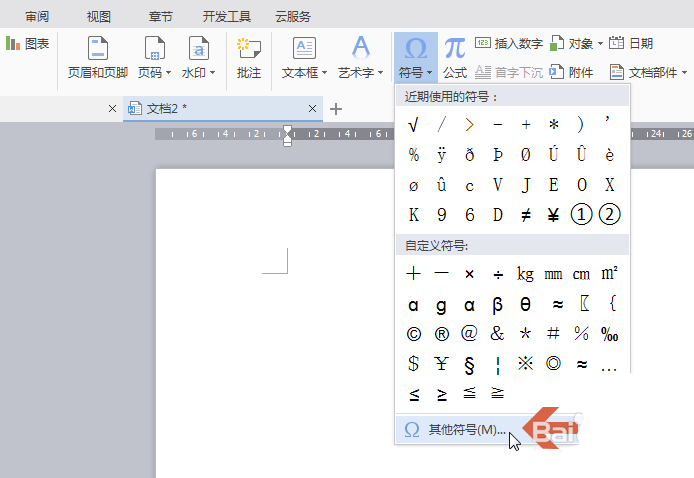The width and height of the screenshot is (694, 478).
Task: Insert the ◎ double circle symbol
Action: pyautogui.click(x=553, y=363)
